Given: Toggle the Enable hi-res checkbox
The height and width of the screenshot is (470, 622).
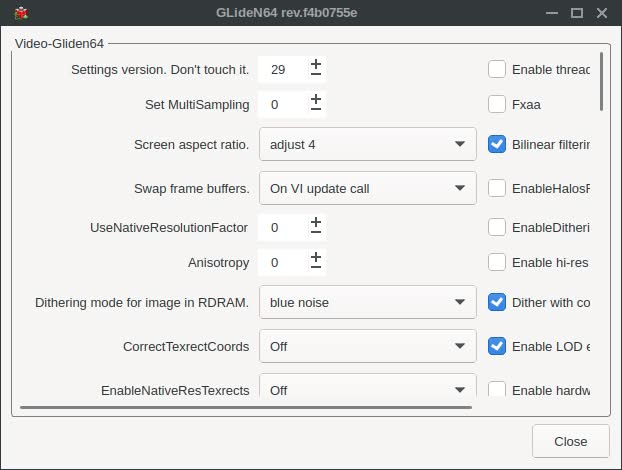Looking at the screenshot, I should click(x=497, y=262).
